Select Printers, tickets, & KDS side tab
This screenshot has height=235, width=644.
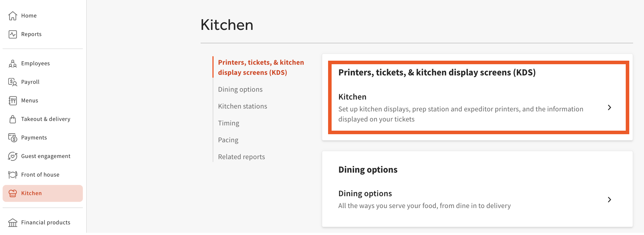(261, 67)
